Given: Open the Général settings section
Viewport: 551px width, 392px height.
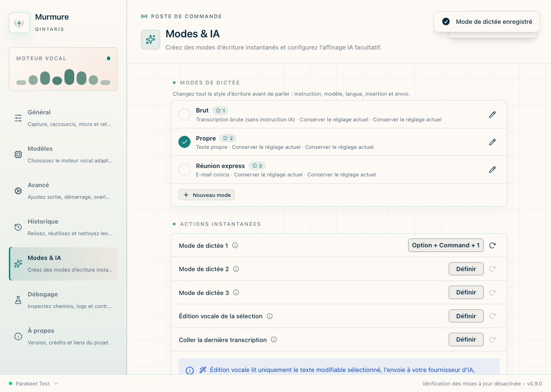Looking at the screenshot, I should click(63, 118).
